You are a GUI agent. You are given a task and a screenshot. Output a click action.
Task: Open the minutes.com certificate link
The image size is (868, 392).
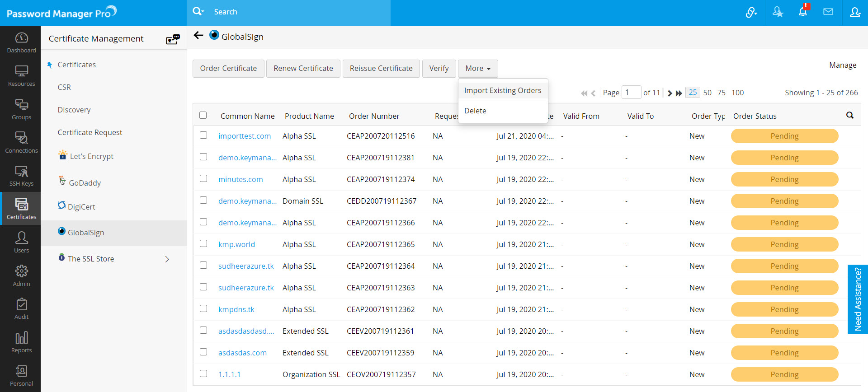241,179
